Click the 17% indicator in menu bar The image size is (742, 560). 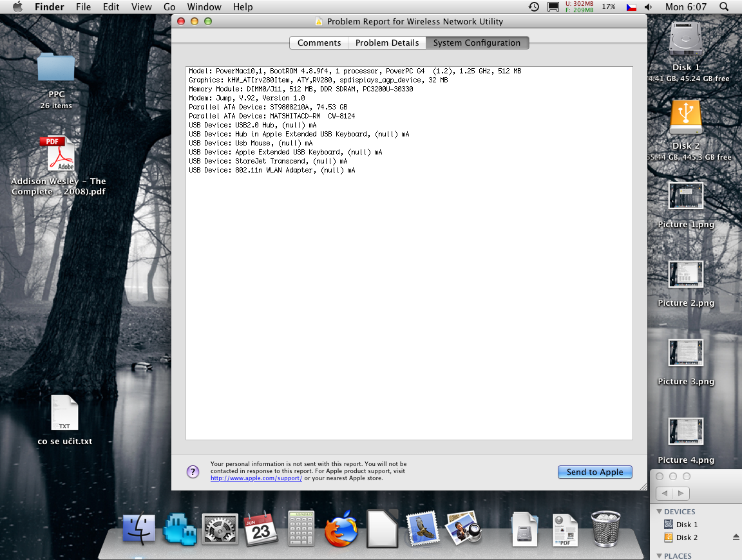pos(609,6)
